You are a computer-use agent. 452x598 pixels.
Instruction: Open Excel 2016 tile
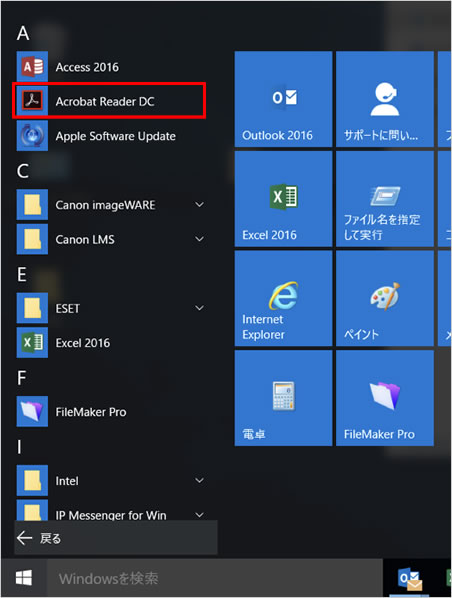[x=283, y=199]
